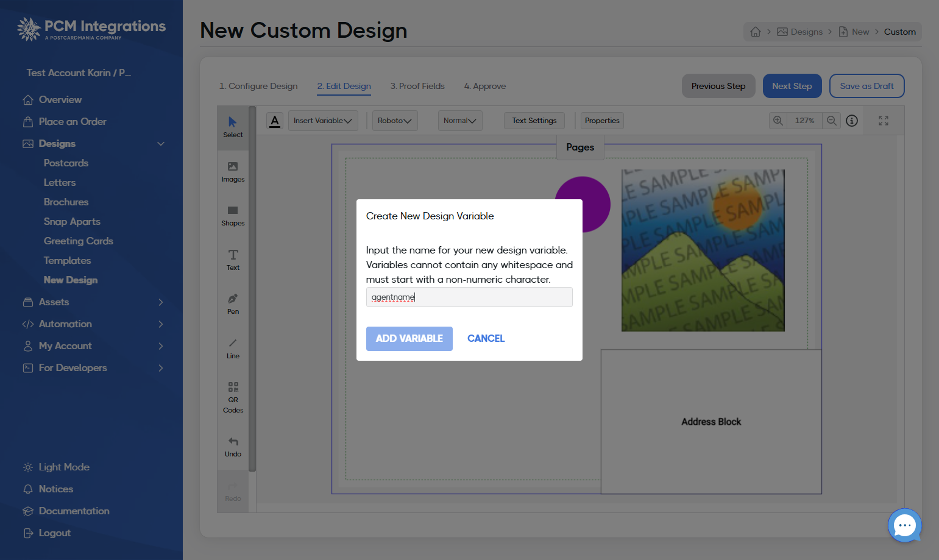Switch to step 4 Approve
Viewport: 939px width, 560px height.
(485, 86)
